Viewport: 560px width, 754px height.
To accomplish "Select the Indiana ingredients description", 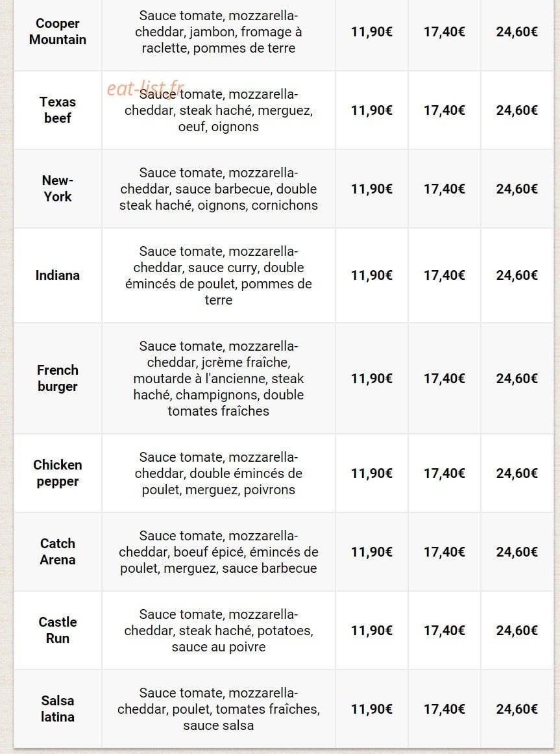I will click(x=219, y=275).
